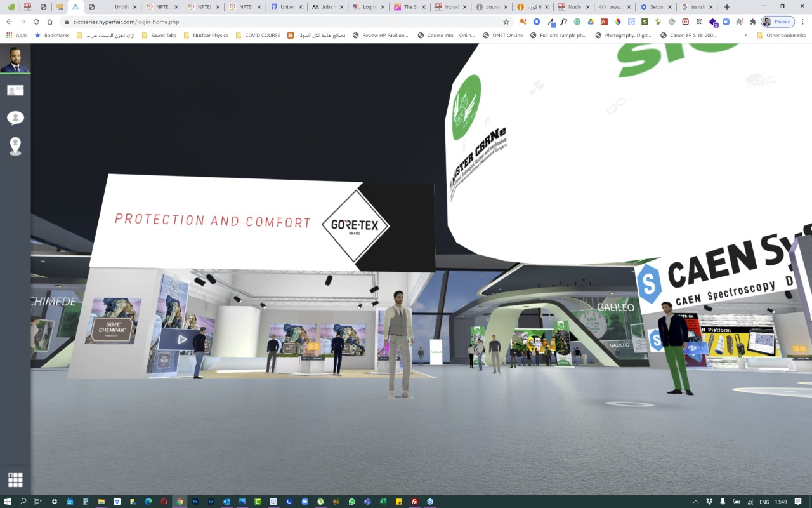The height and width of the screenshot is (508, 812).
Task: Click the GORE-TEX brand logo on banner
Action: point(355,225)
